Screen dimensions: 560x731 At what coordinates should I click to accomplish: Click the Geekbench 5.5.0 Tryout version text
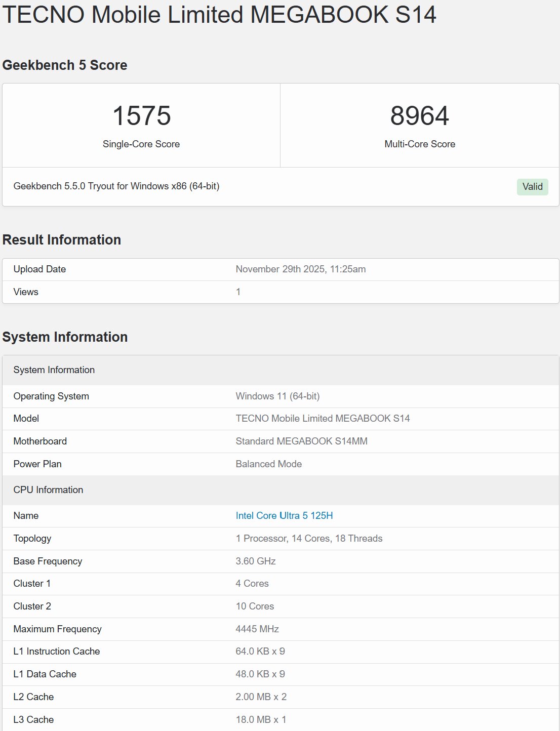[116, 186]
